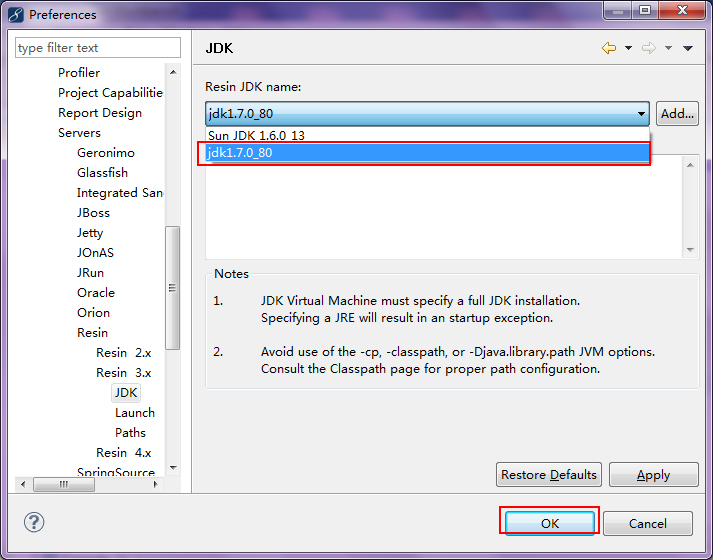Open Report Design preferences

100,113
